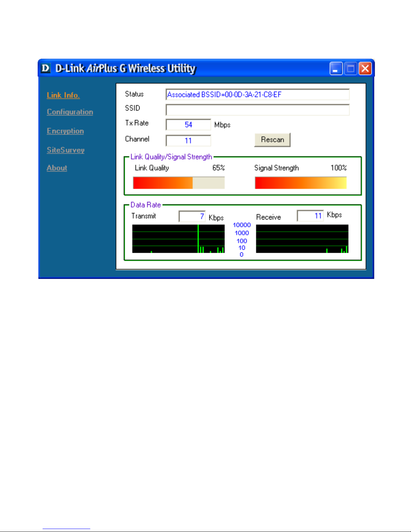
Task: Click the Transmit Kbps value box
Action: click(x=192, y=216)
